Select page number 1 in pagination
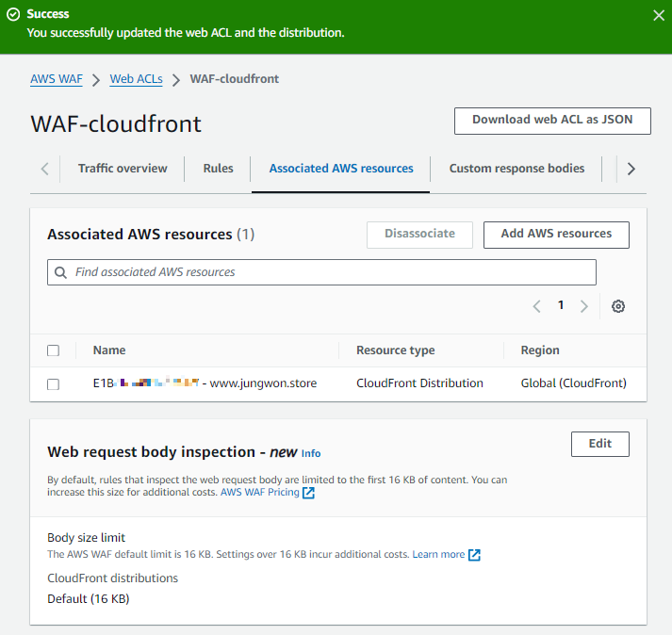The width and height of the screenshot is (672, 635). [561, 305]
